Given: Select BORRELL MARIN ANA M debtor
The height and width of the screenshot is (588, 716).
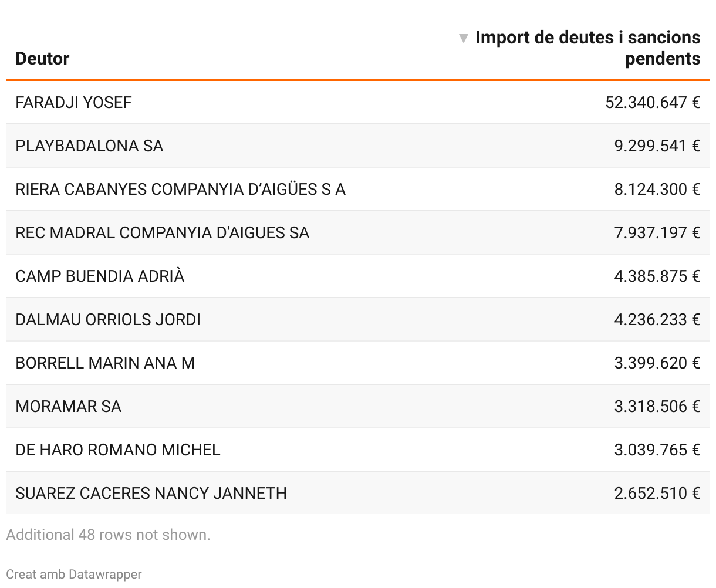Looking at the screenshot, I should point(105,363).
